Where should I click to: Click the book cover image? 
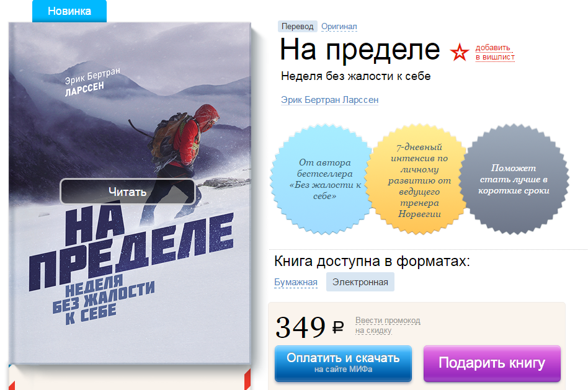click(x=130, y=193)
